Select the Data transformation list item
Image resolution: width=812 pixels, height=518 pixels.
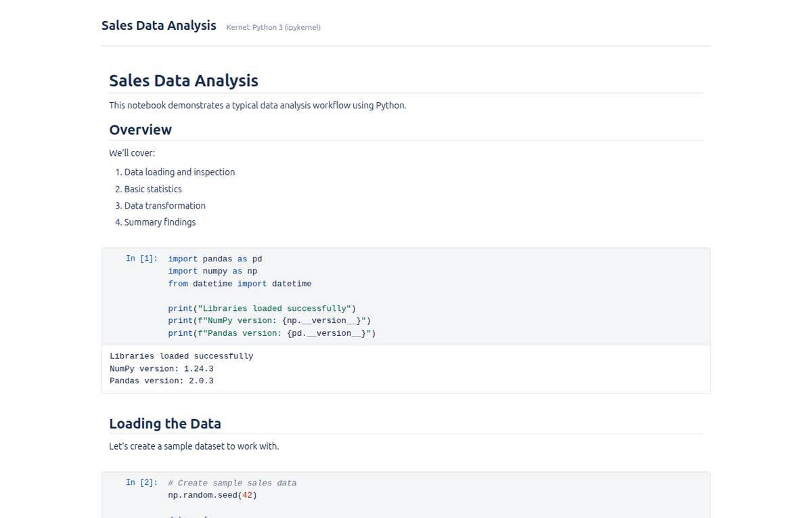click(164, 205)
